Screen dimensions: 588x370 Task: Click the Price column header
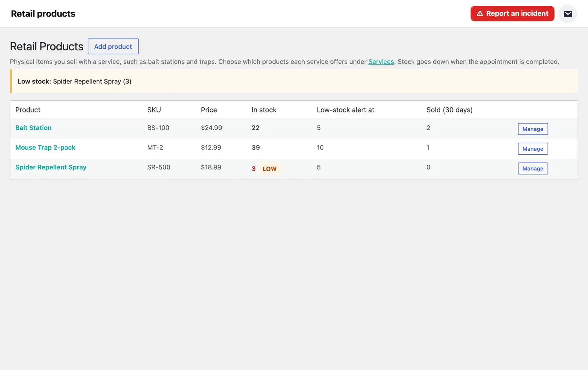coord(209,110)
